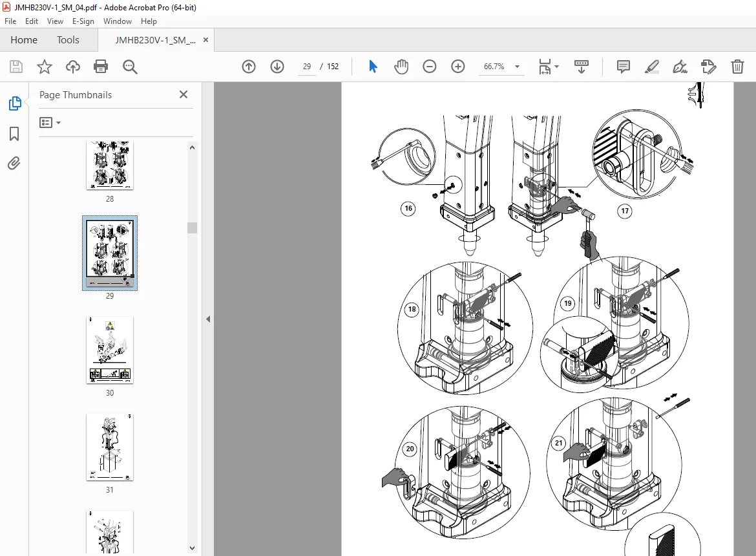Expand thumbnails options menu dropdown
Screen dimensions: 756x556
click(x=50, y=122)
